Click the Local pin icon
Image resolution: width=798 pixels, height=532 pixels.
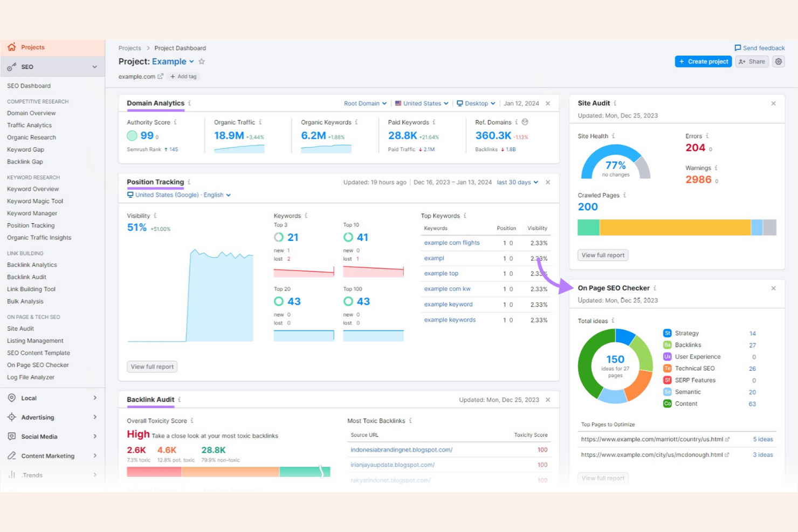[12, 398]
